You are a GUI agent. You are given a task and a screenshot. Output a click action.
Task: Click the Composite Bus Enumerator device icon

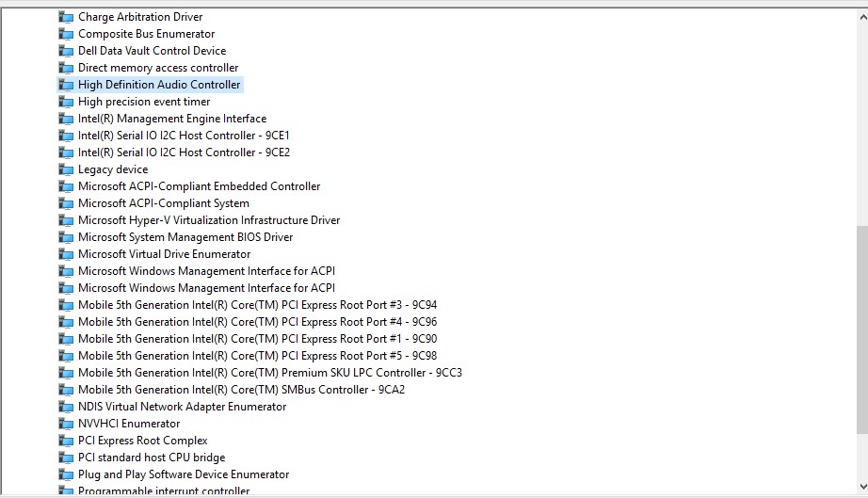pos(66,34)
